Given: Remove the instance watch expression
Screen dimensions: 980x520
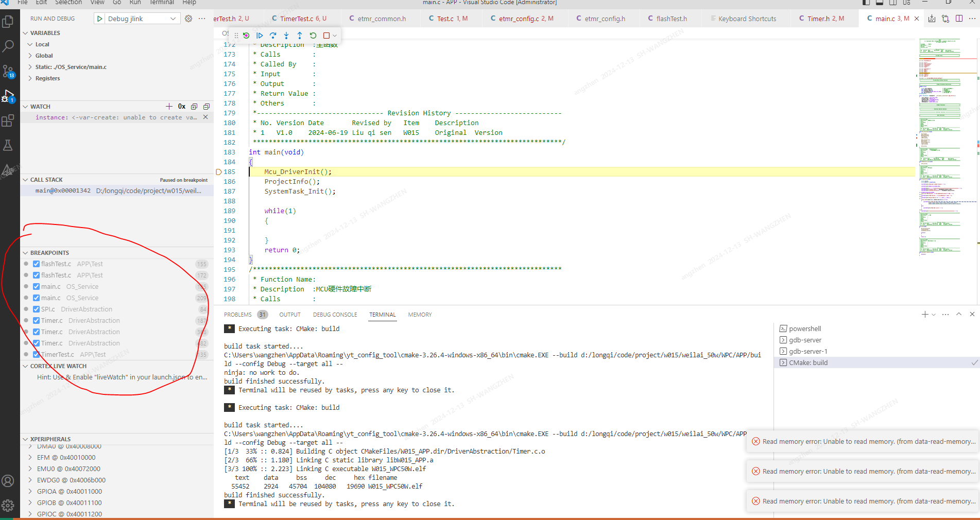Looking at the screenshot, I should coord(205,117).
